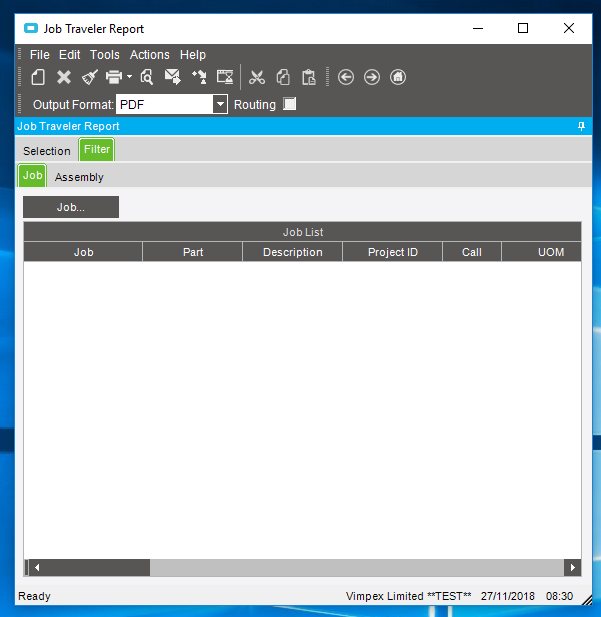
Task: Open the Print dropdown arrow
Action: pyautogui.click(x=129, y=77)
